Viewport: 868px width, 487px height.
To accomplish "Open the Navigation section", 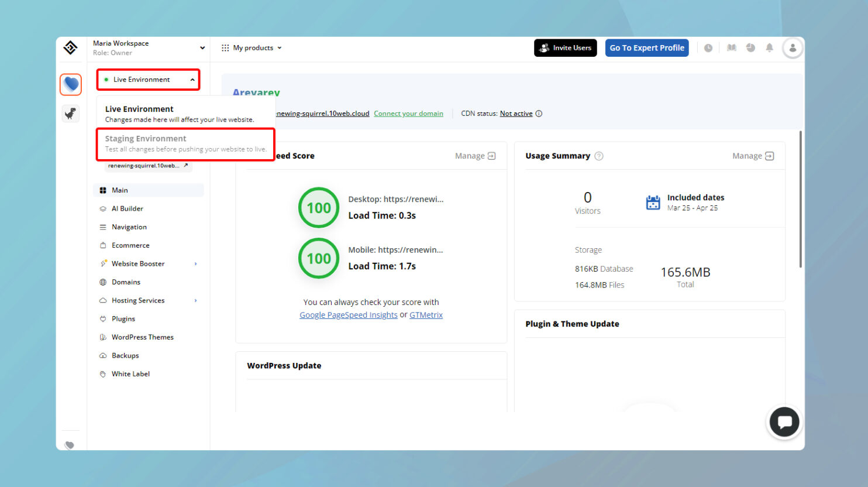I will point(129,227).
